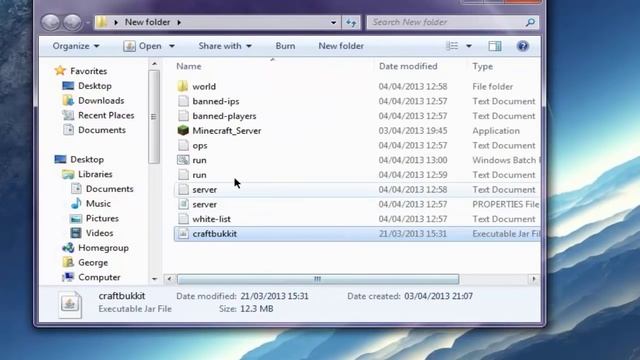The height and width of the screenshot is (360, 640).
Task: Click the File folder type cell
Action: click(x=493, y=87)
